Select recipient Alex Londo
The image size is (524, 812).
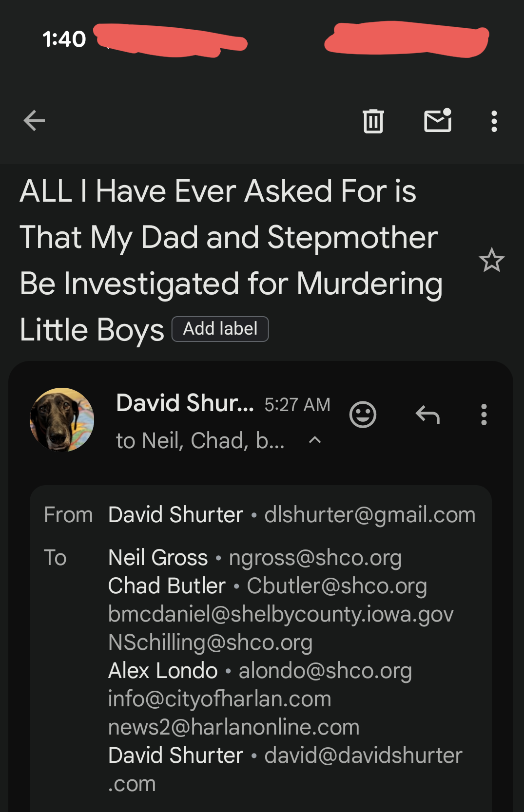coord(163,671)
